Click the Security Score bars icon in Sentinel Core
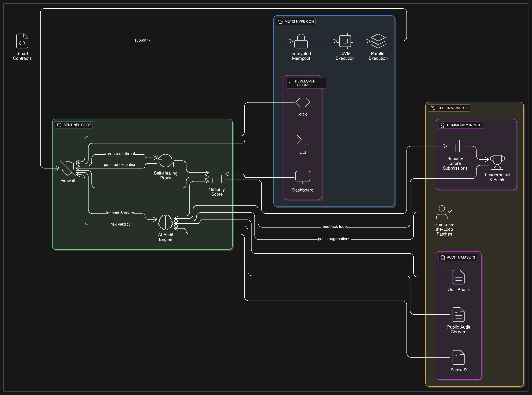 click(x=217, y=177)
